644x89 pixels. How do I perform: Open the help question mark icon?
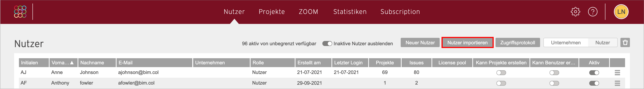(x=593, y=12)
